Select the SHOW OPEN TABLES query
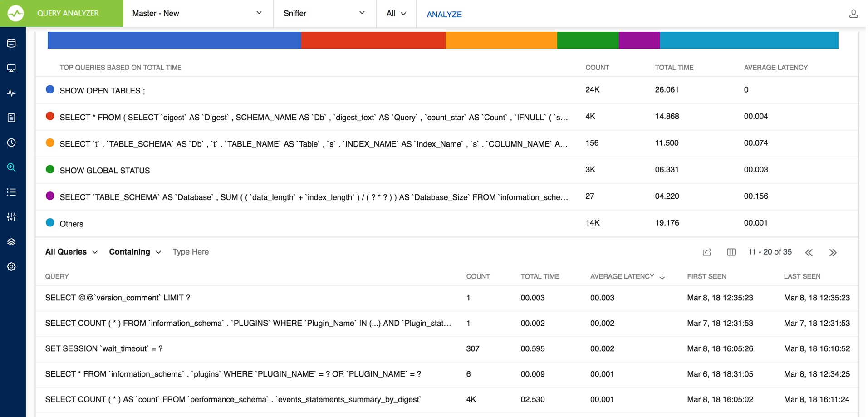Image resolution: width=868 pixels, height=417 pixels. pyautogui.click(x=102, y=91)
